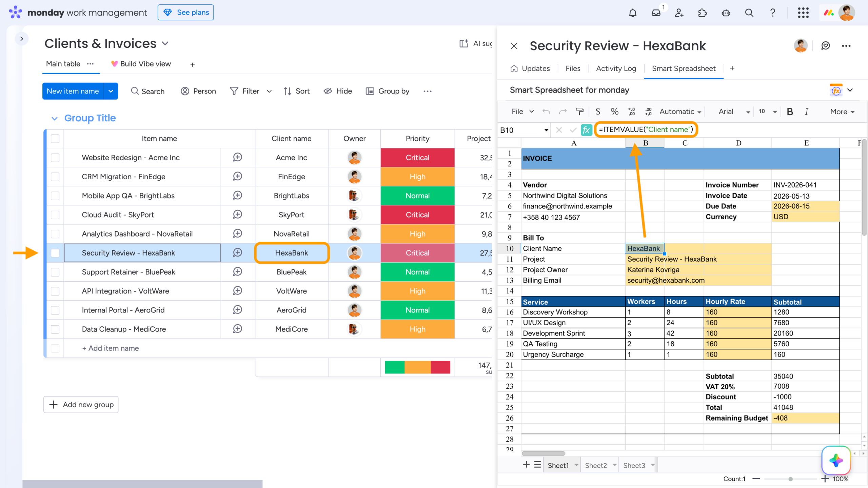Expand the left sidebar arrow

[x=22, y=39]
